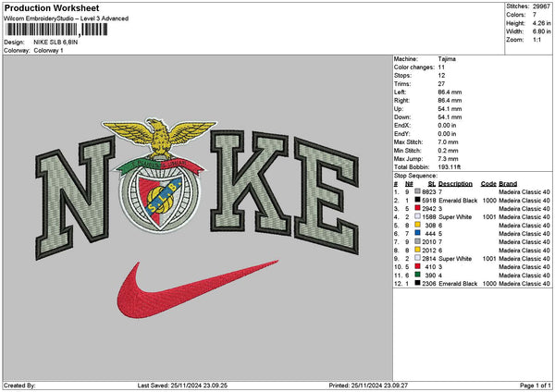Image resolution: width=555 pixels, height=392 pixels.
Task: Click the "Colorway 1" value
Action: click(48, 51)
